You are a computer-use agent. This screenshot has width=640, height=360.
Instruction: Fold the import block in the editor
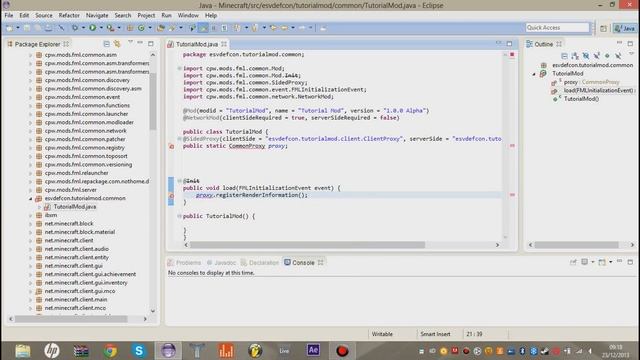tap(179, 69)
